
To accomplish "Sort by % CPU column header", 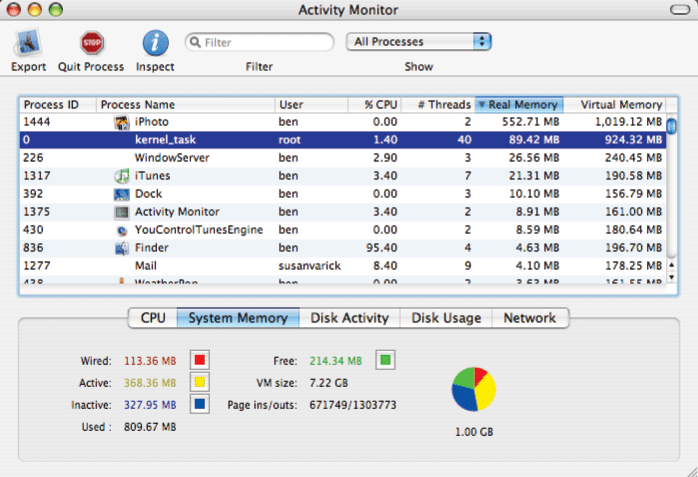I will 374,105.
